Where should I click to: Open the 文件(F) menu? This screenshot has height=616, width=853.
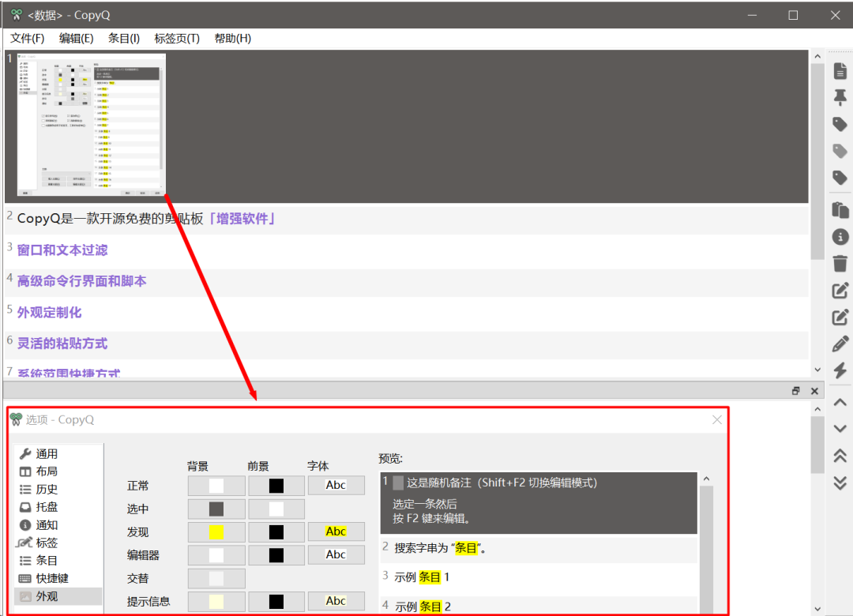click(27, 38)
